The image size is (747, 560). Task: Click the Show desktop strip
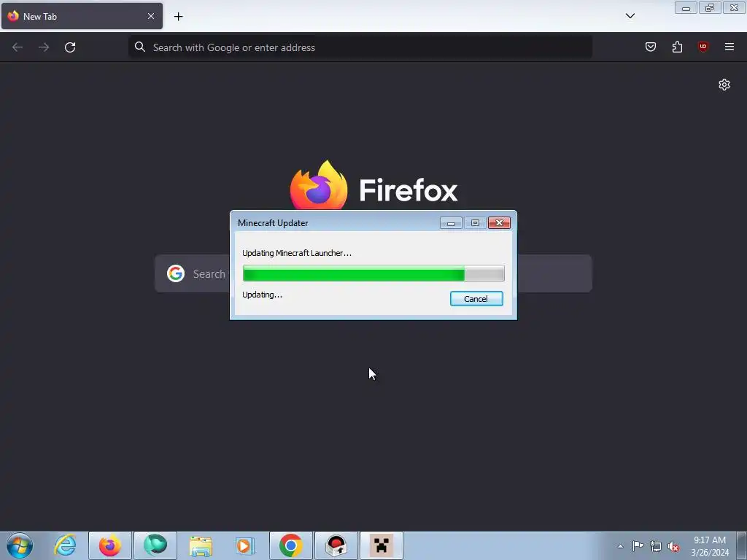[x=742, y=545]
